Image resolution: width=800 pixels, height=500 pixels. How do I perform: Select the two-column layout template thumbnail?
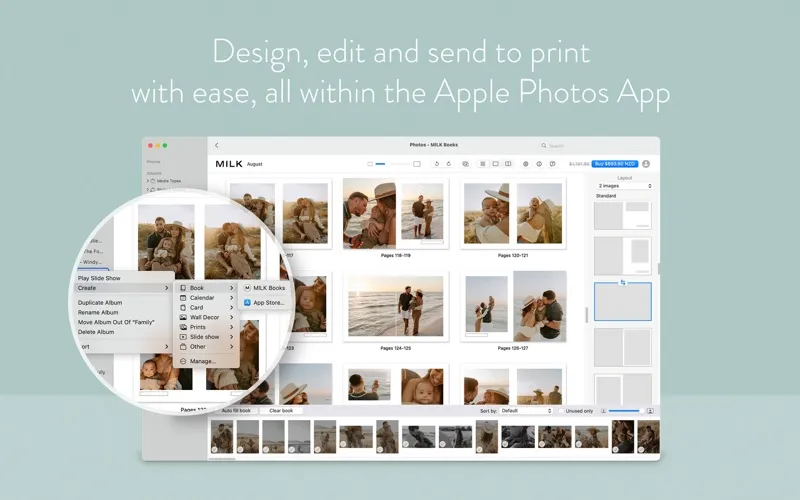click(622, 347)
